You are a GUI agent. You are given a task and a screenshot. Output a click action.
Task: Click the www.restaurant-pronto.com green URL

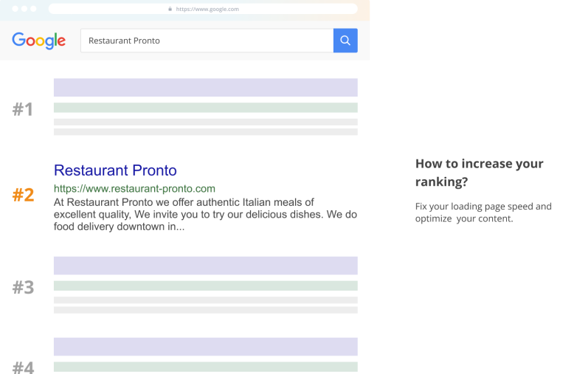click(134, 189)
